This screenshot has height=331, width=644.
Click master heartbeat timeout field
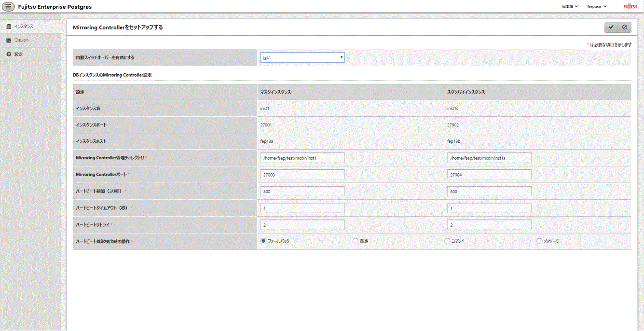pos(302,208)
